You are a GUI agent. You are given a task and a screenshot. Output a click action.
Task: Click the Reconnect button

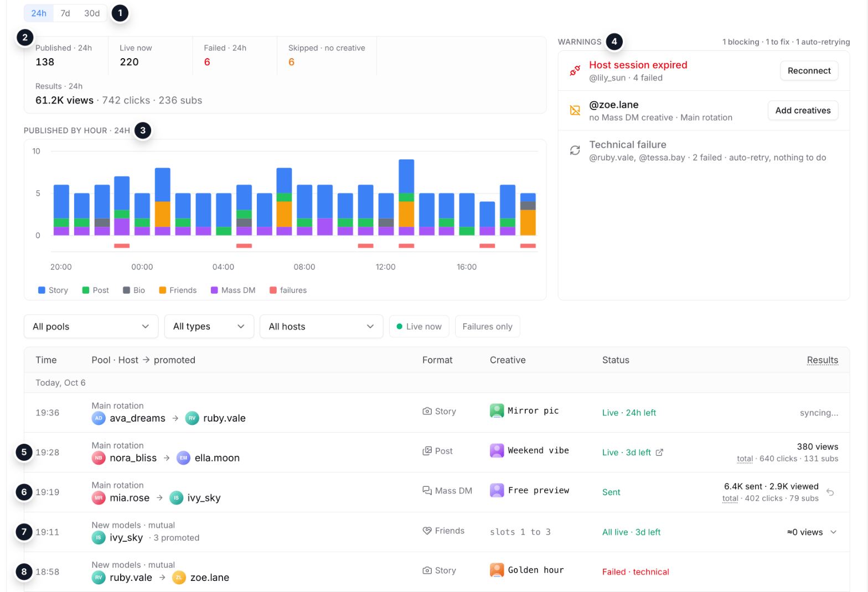pyautogui.click(x=809, y=71)
